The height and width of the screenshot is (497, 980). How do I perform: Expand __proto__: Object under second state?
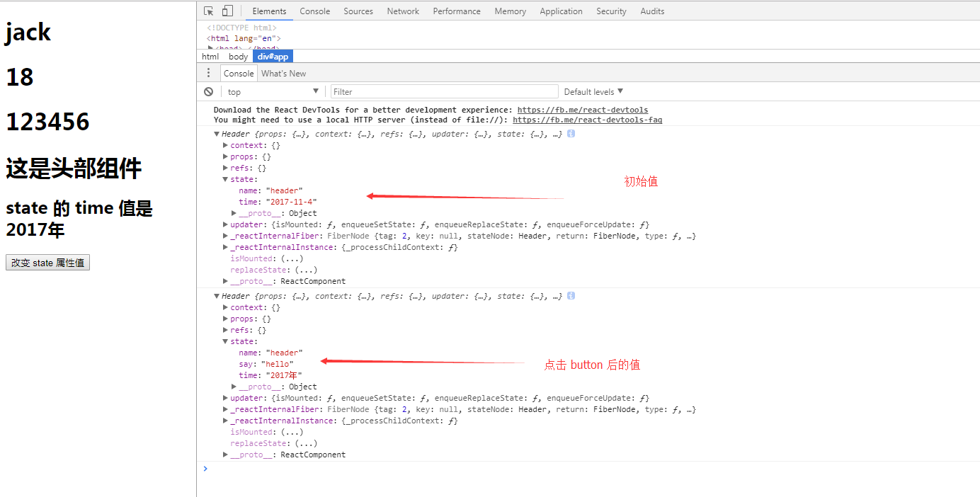[234, 387]
